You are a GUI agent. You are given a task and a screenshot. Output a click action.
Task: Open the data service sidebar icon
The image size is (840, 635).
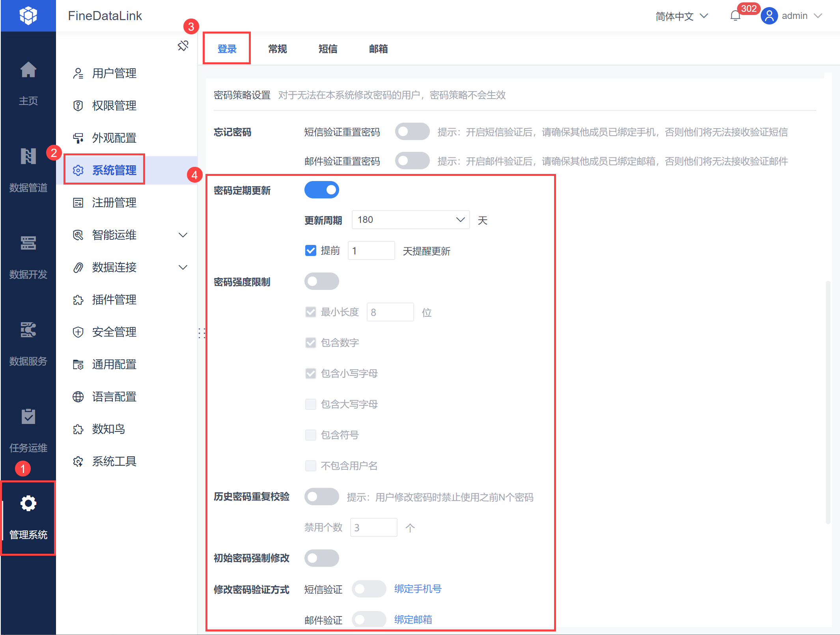pyautogui.click(x=28, y=330)
